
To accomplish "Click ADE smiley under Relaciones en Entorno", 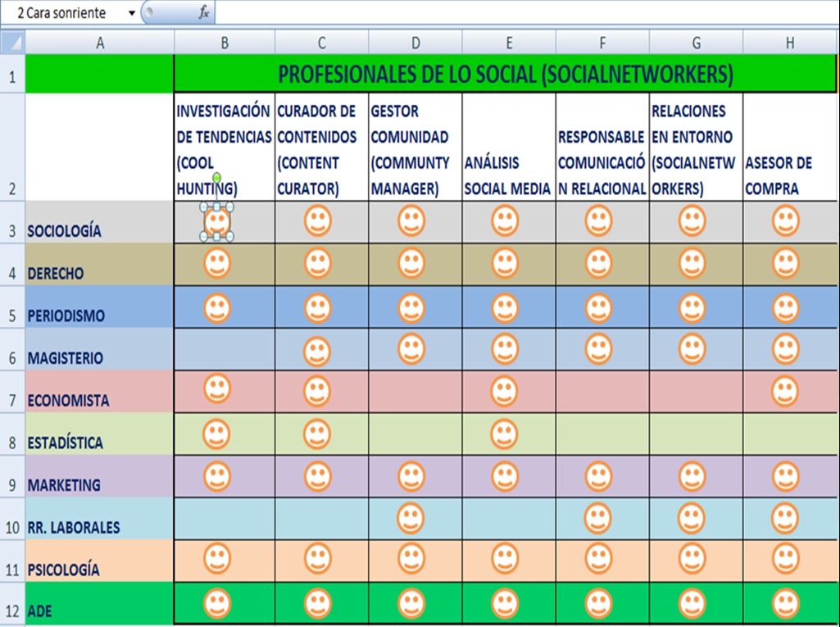I will pyautogui.click(x=692, y=603).
